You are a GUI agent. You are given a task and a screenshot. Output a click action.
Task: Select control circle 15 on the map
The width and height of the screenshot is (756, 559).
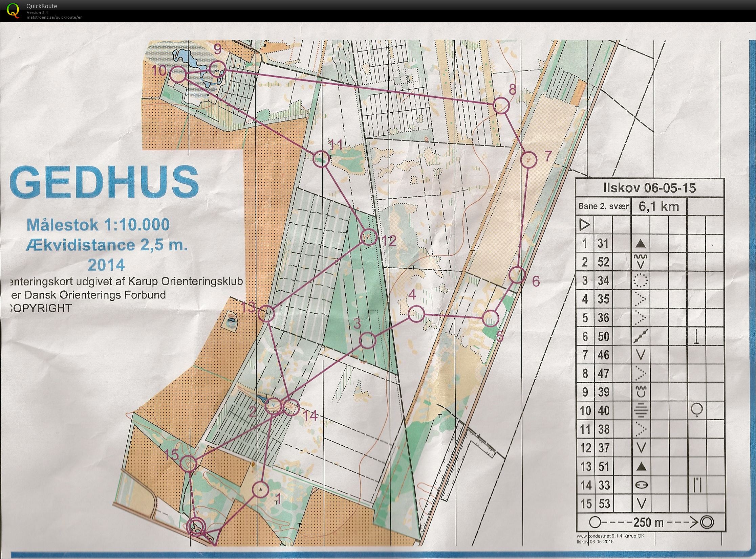pos(189,464)
